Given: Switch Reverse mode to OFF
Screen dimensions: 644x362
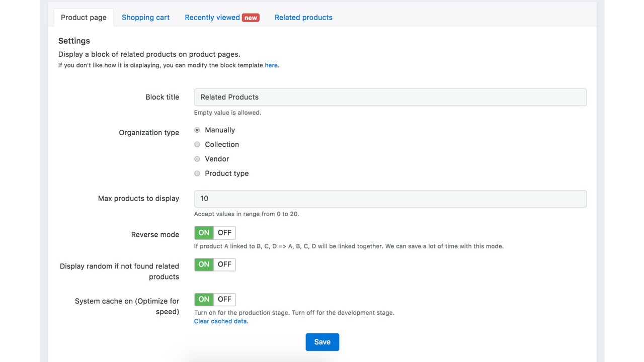Looking at the screenshot, I should click(x=224, y=233).
